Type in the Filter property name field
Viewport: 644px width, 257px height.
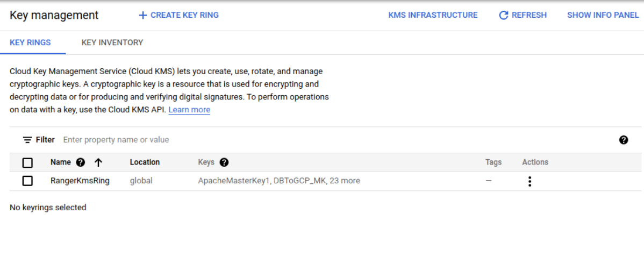click(x=215, y=140)
